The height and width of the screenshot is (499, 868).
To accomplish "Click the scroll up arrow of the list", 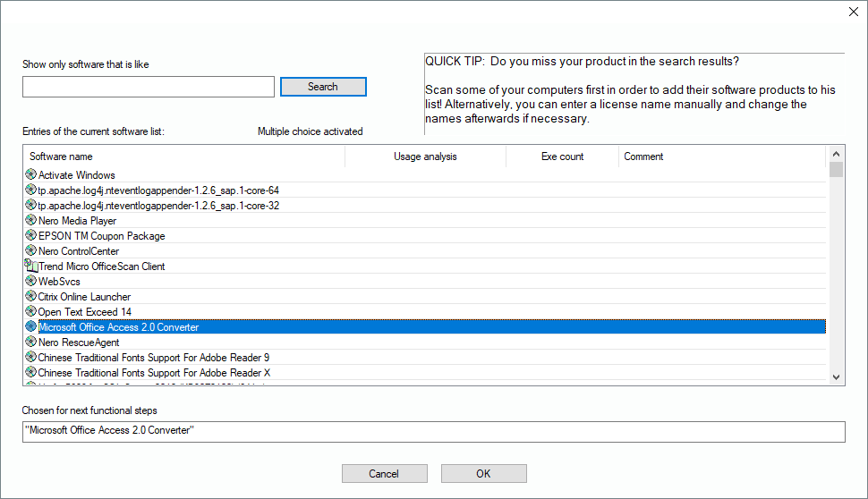I will [837, 153].
